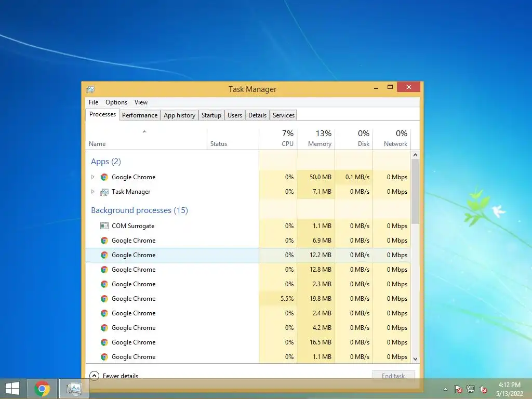Switch to the Details tab
Image resolution: width=532 pixels, height=399 pixels.
tap(258, 115)
